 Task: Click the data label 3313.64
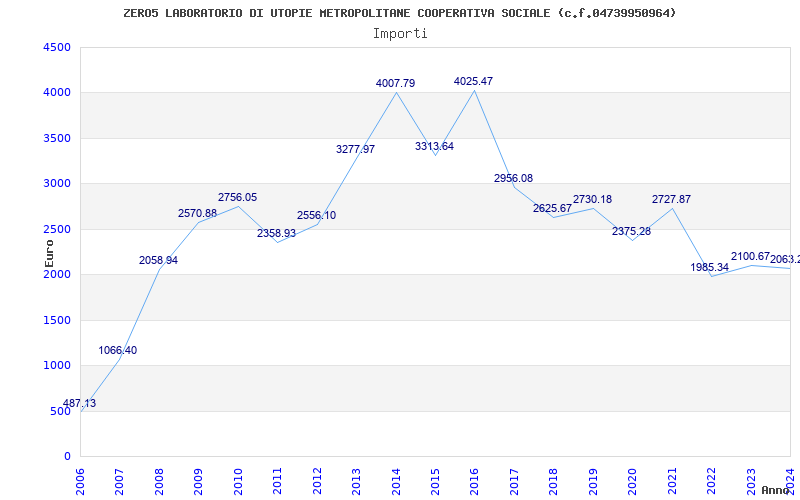tap(434, 146)
